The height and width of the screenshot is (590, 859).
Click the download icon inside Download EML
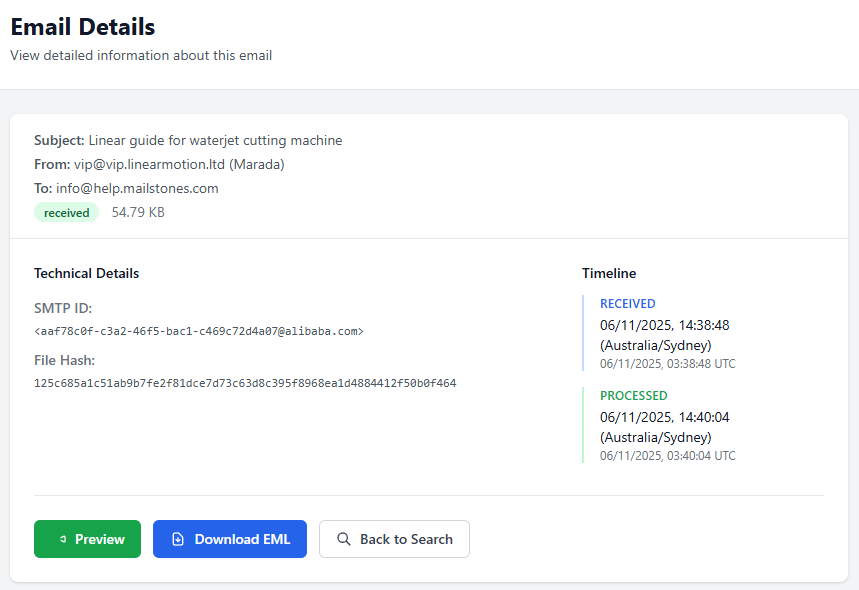[x=178, y=539]
